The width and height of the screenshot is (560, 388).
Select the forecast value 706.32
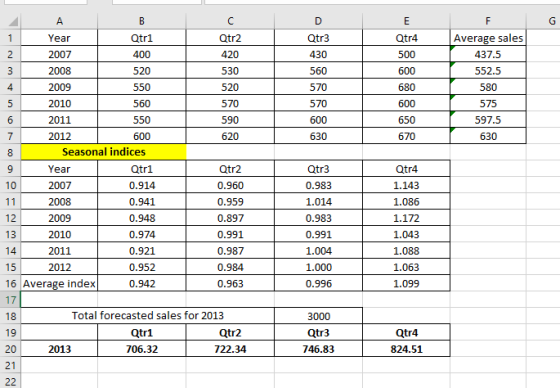point(142,349)
